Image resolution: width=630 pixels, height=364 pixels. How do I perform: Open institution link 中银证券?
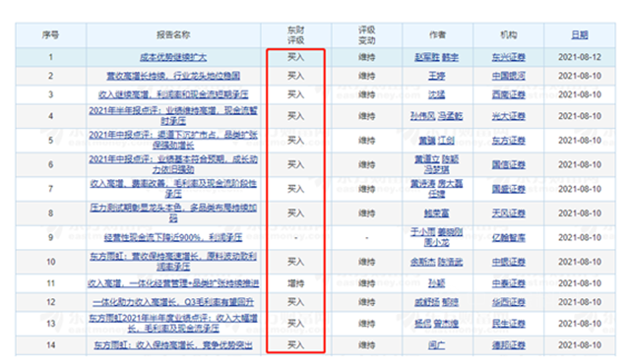coord(509,262)
